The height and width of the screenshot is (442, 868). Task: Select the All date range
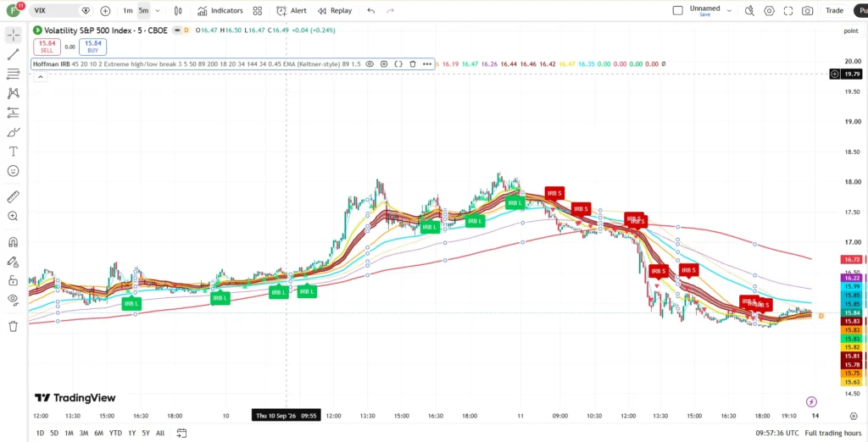[x=160, y=434]
